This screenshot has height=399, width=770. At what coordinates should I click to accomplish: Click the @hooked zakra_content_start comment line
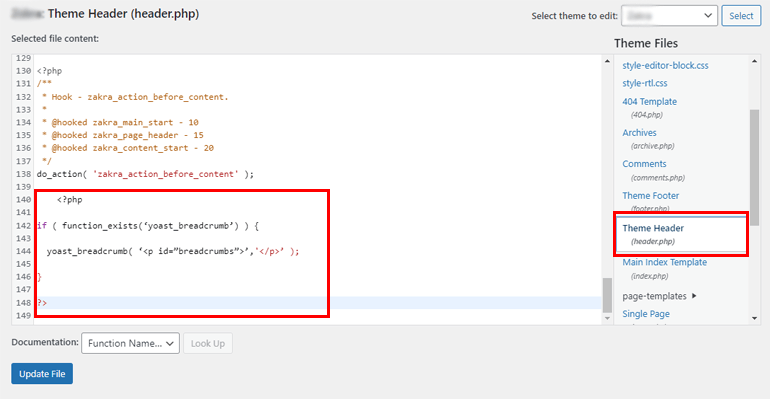coord(128,148)
